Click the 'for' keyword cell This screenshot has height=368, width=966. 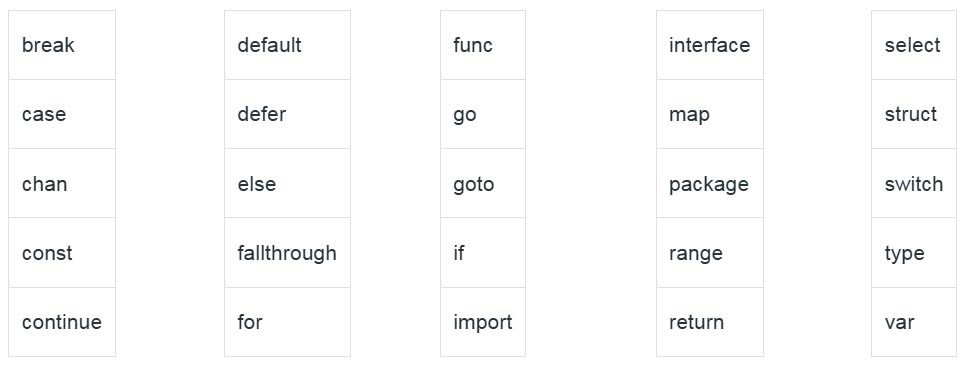(x=287, y=322)
